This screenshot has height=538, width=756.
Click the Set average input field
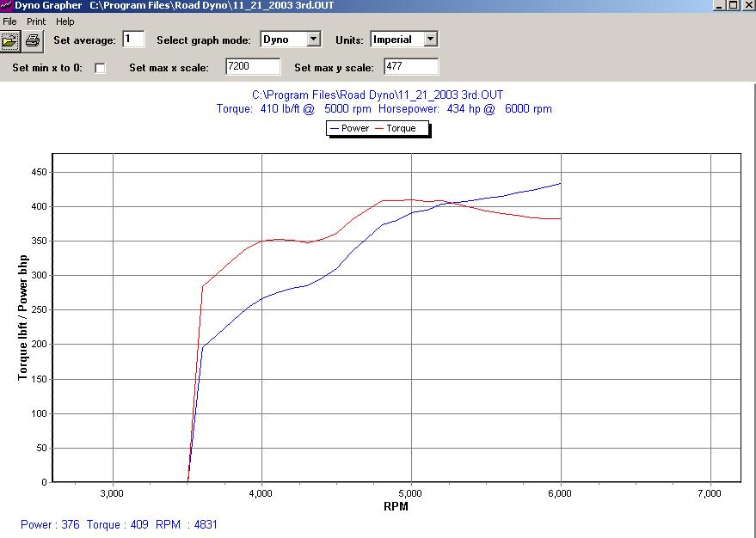(x=133, y=40)
